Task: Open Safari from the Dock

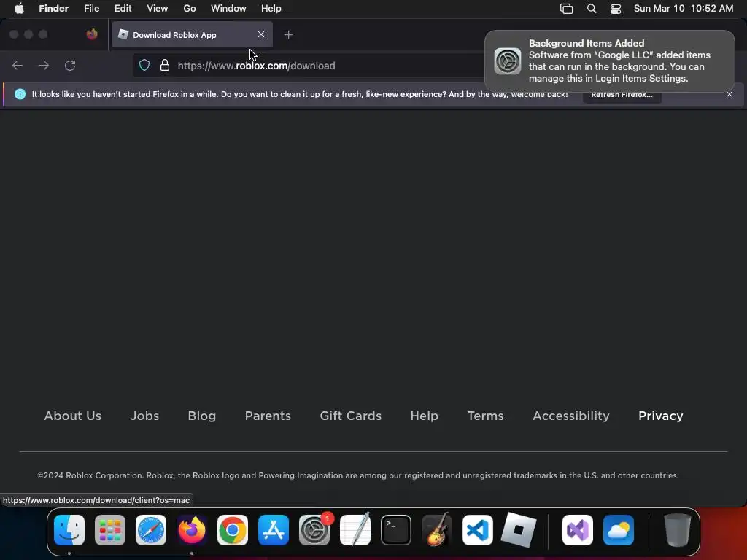Action: click(x=151, y=530)
